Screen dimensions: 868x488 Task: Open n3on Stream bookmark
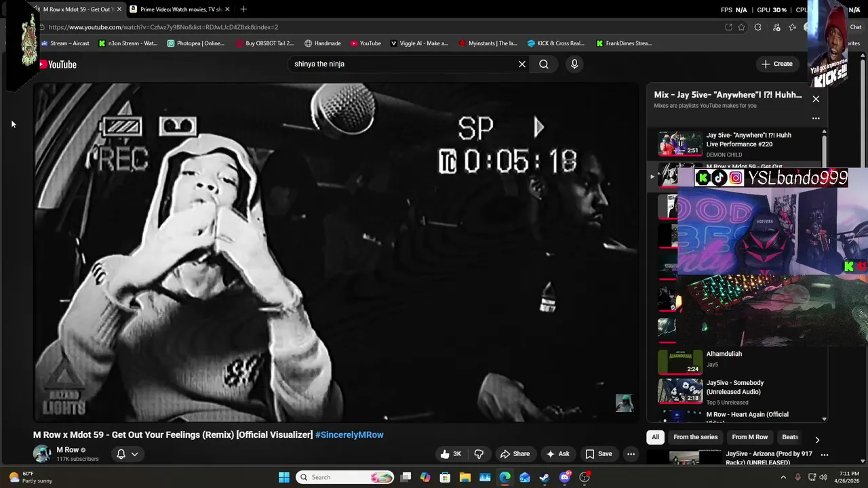click(x=128, y=43)
